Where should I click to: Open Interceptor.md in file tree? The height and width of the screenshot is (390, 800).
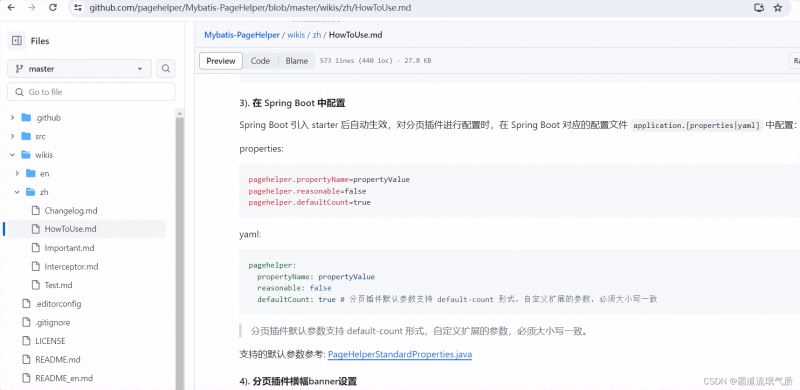coord(71,266)
